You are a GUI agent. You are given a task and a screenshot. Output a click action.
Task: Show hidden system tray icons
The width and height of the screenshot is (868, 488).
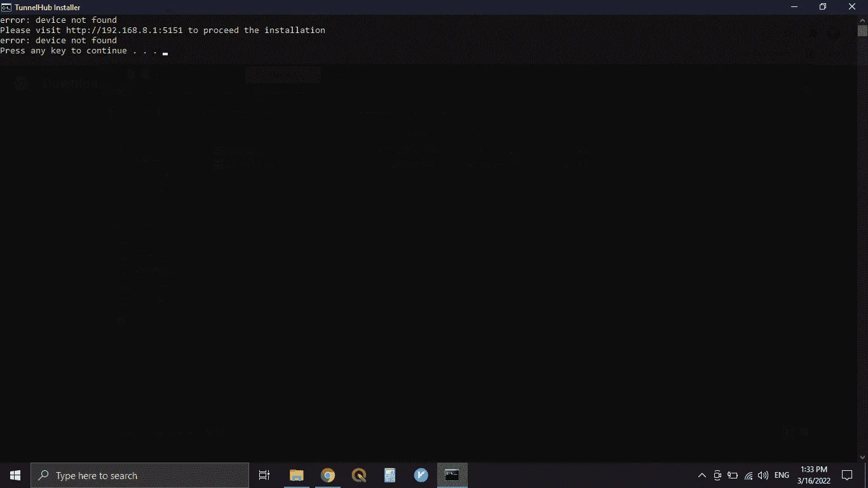pos(702,475)
